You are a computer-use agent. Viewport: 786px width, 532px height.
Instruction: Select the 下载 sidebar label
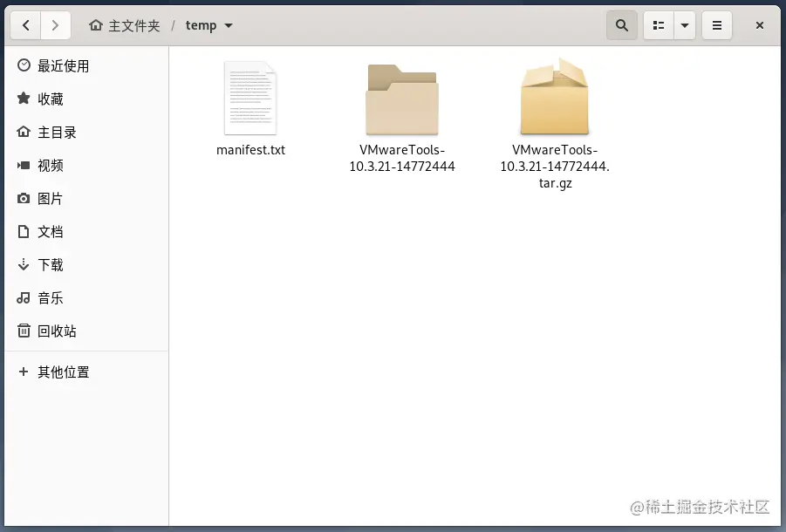[x=51, y=264]
